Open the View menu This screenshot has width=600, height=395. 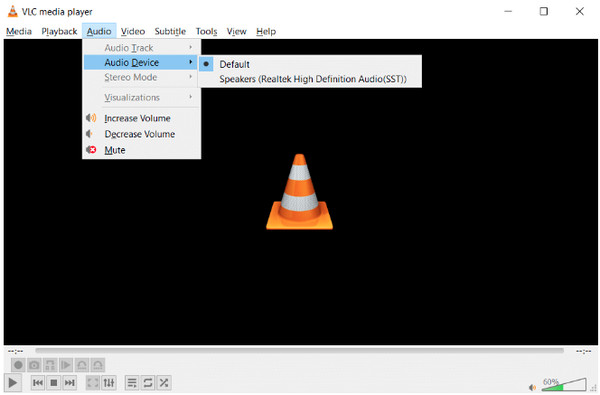coord(236,31)
